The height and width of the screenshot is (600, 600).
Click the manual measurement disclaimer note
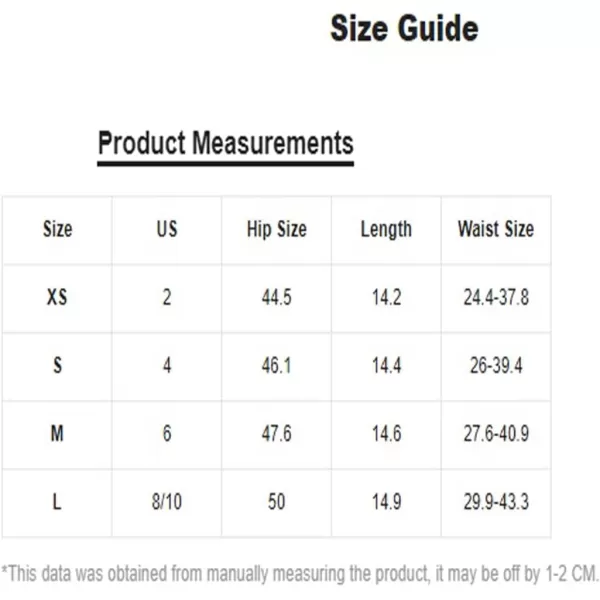tap(300, 574)
